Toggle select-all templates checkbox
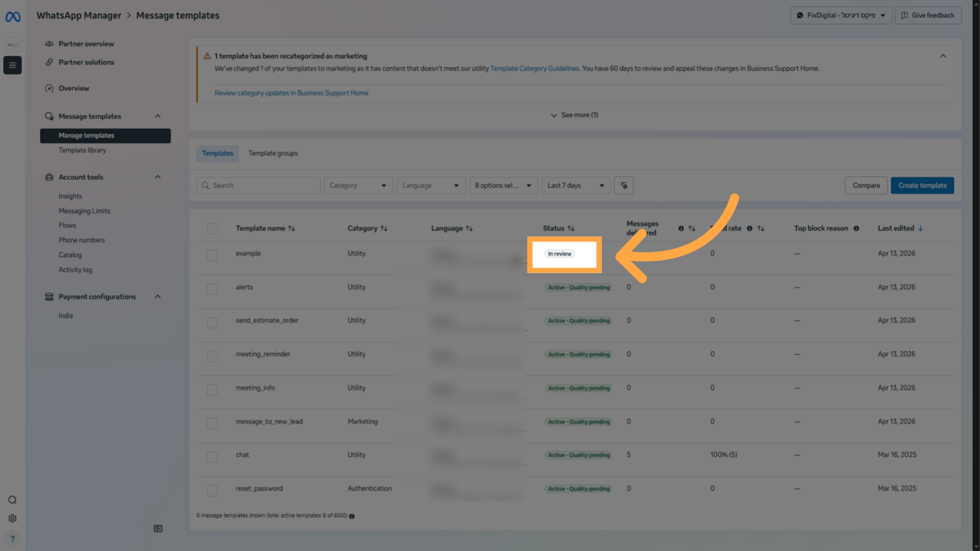The width and height of the screenshot is (980, 551). (x=212, y=228)
